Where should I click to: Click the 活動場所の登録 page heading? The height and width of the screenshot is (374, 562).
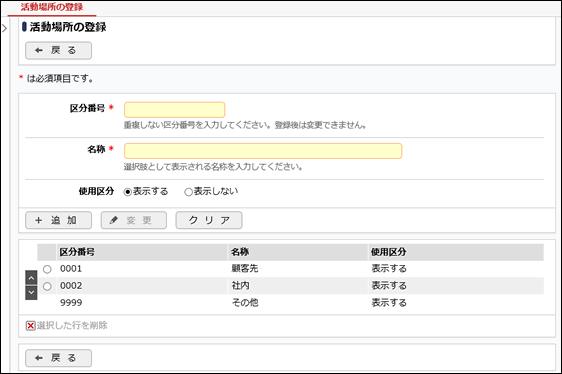(68, 27)
